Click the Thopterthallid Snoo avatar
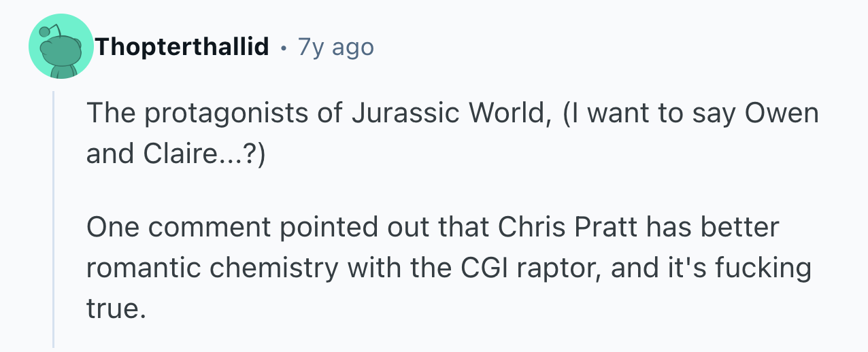The width and height of the screenshot is (868, 352). point(61,47)
